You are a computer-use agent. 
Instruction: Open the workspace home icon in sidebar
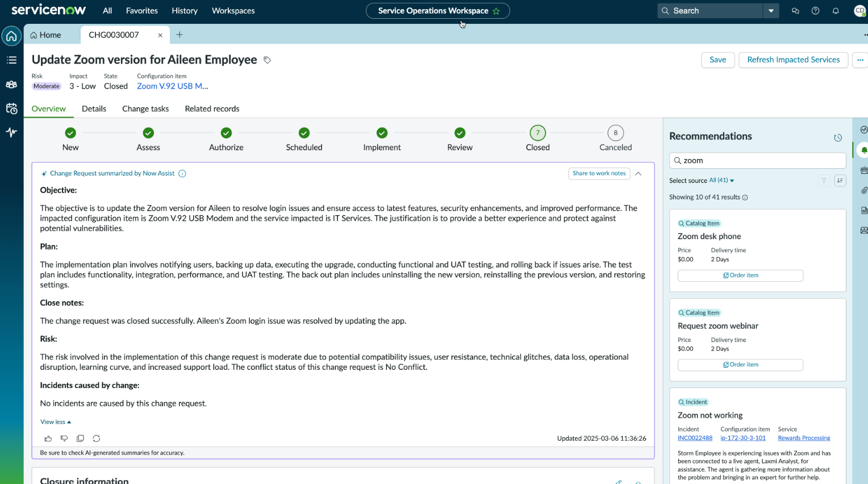pyautogui.click(x=11, y=36)
